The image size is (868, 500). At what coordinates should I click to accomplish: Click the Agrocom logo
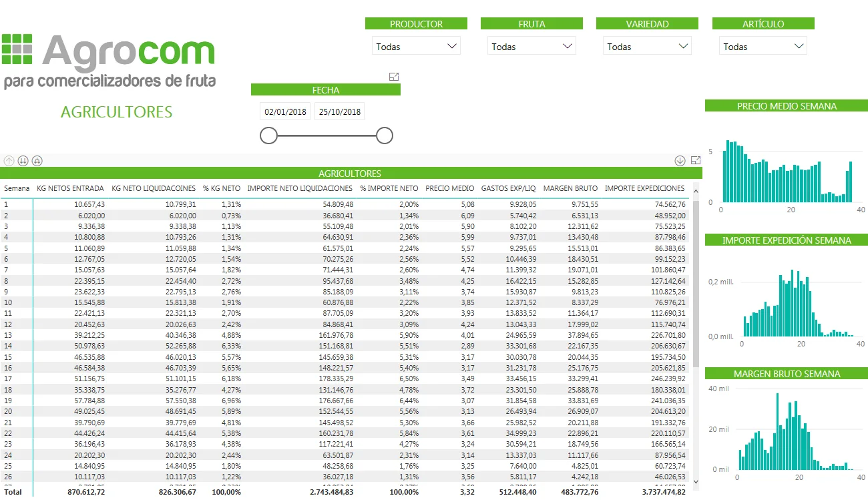(x=109, y=61)
